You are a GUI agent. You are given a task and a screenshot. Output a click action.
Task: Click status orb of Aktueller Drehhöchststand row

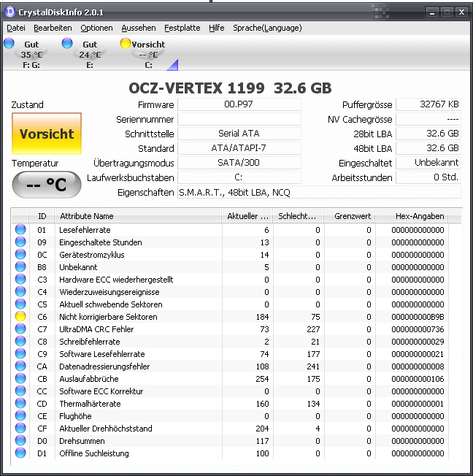point(20,428)
